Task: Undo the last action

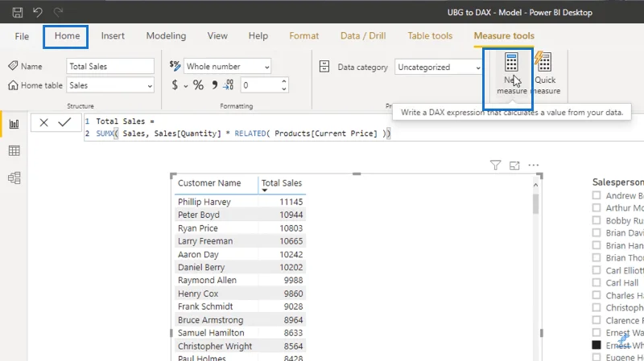Action: point(38,12)
